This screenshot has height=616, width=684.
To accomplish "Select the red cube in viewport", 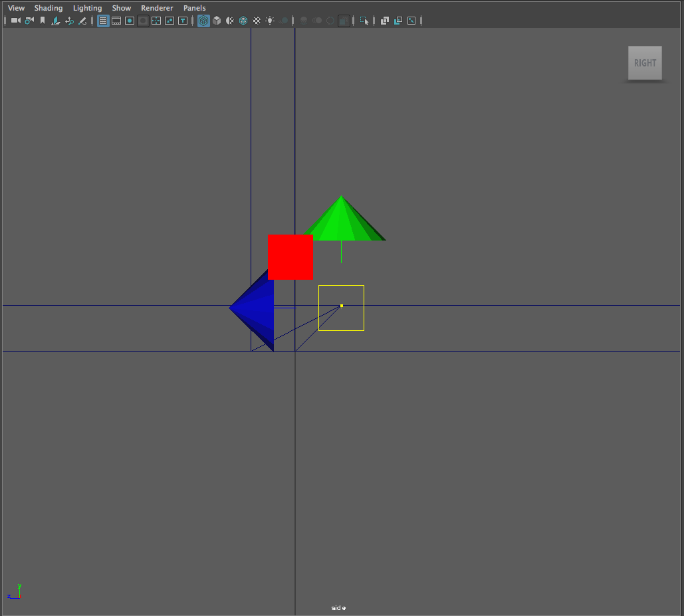I will pyautogui.click(x=290, y=257).
